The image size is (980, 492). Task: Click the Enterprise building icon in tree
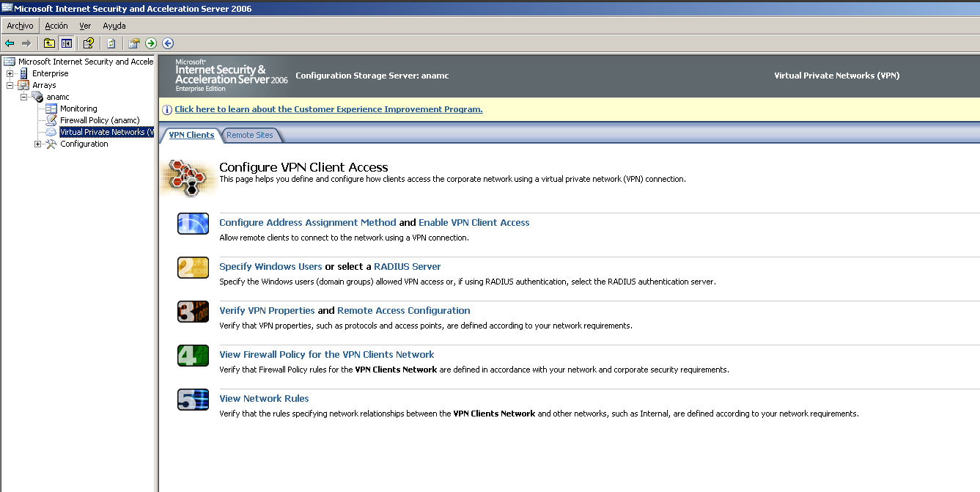pyautogui.click(x=23, y=73)
